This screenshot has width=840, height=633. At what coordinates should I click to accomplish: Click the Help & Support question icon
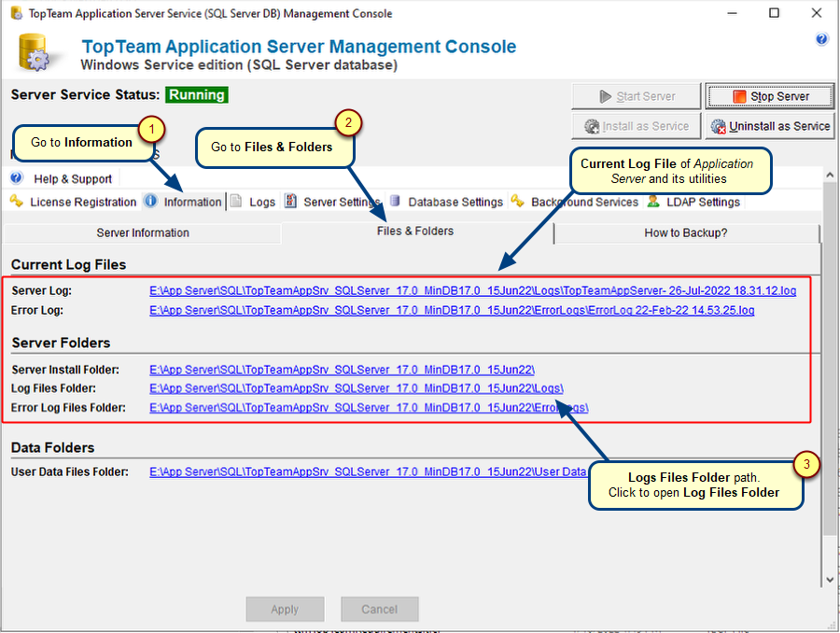(x=17, y=178)
